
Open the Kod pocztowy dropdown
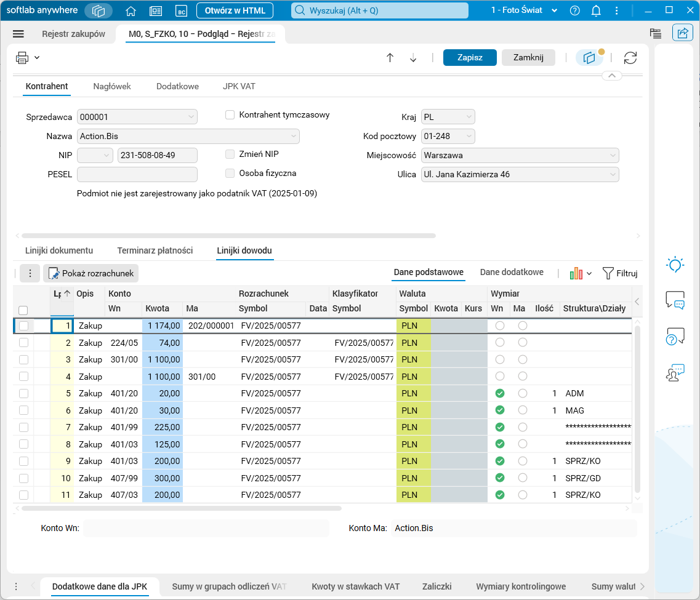[x=469, y=136]
